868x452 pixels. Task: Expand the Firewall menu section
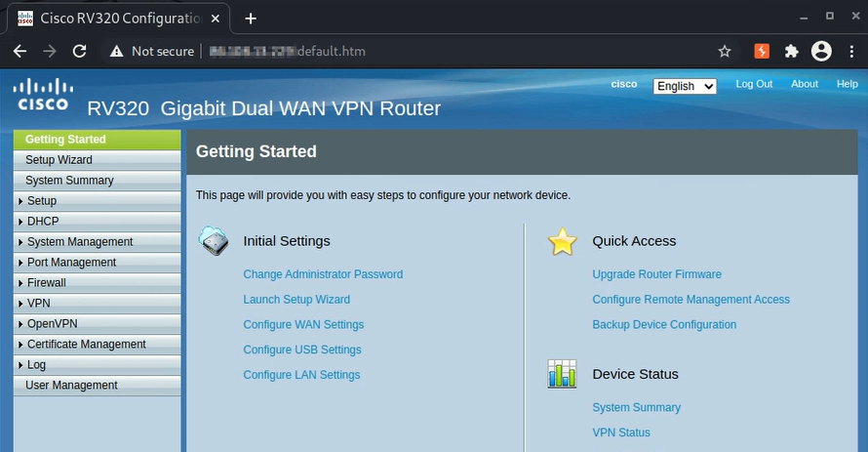click(97, 283)
